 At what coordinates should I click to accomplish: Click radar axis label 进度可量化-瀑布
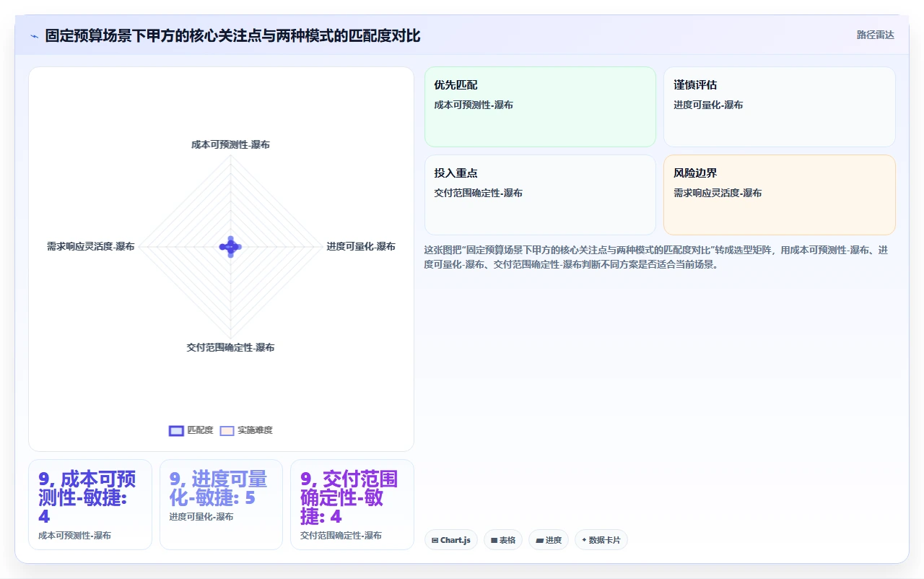[x=361, y=246]
